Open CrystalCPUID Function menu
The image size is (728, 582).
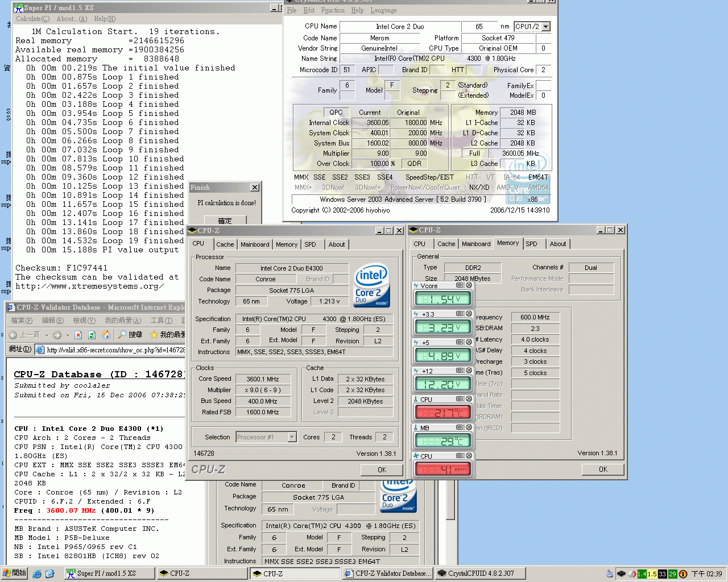point(333,10)
